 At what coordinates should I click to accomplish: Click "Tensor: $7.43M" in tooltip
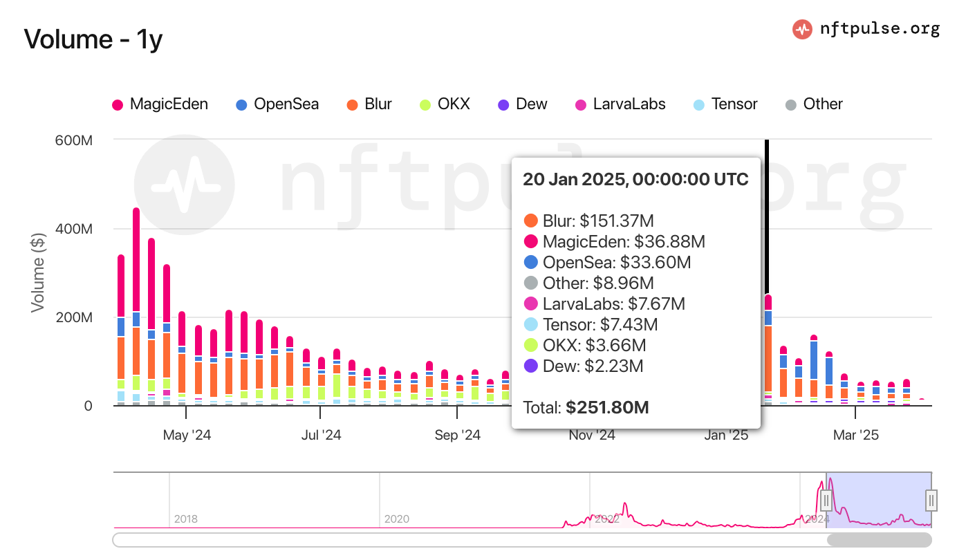(x=591, y=325)
